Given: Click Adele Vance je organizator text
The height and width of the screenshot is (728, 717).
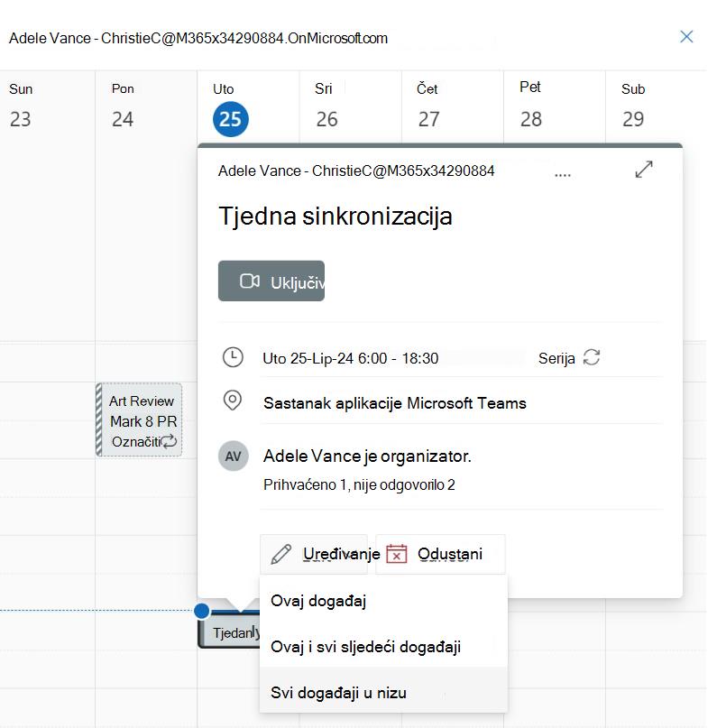Looking at the screenshot, I should [x=367, y=456].
